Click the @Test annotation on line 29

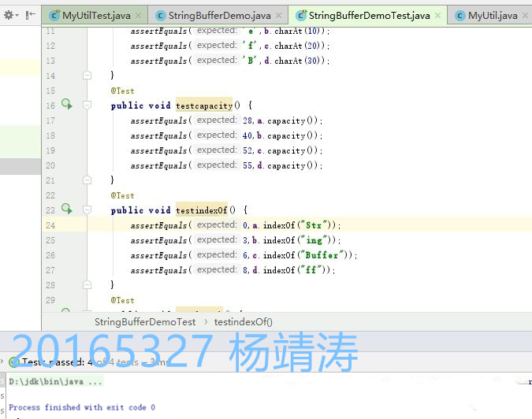click(x=122, y=300)
